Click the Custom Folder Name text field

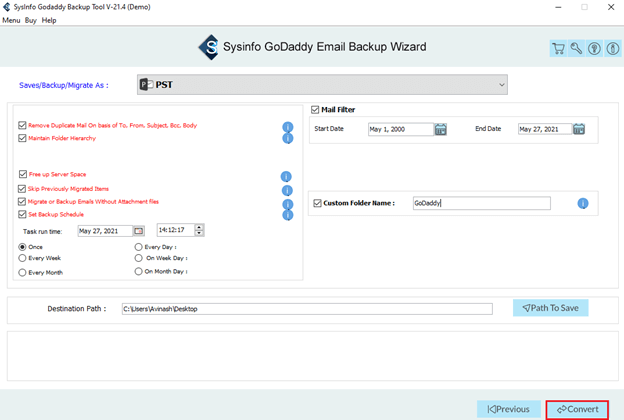click(x=481, y=204)
